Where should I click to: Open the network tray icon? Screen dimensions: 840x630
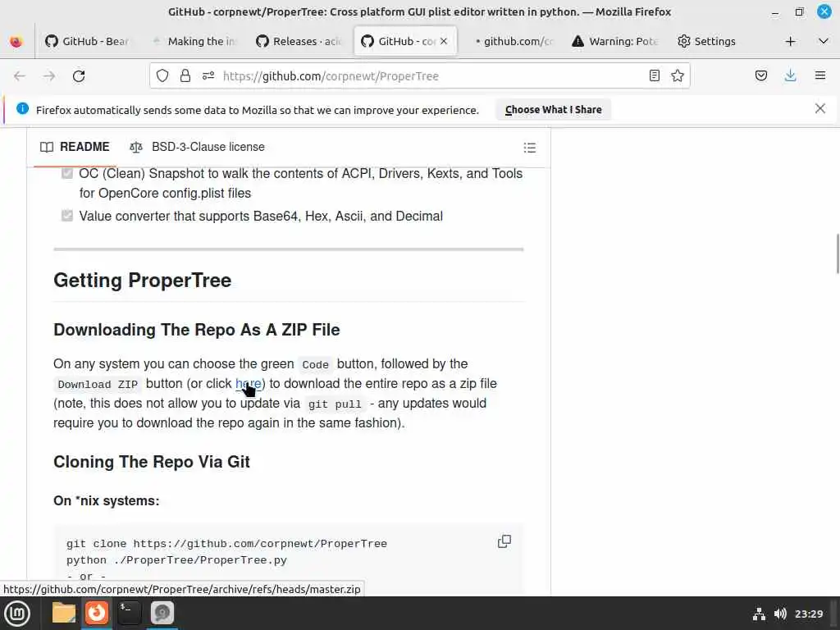coord(759,614)
